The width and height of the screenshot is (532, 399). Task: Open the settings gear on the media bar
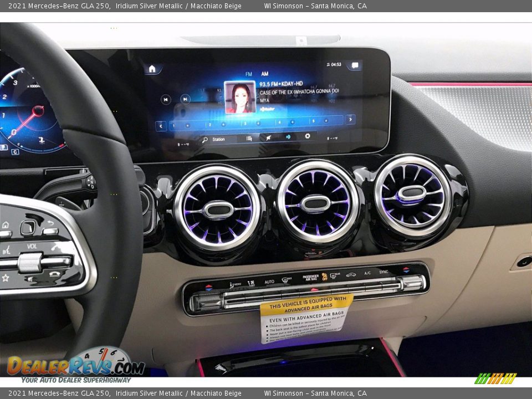click(x=307, y=137)
